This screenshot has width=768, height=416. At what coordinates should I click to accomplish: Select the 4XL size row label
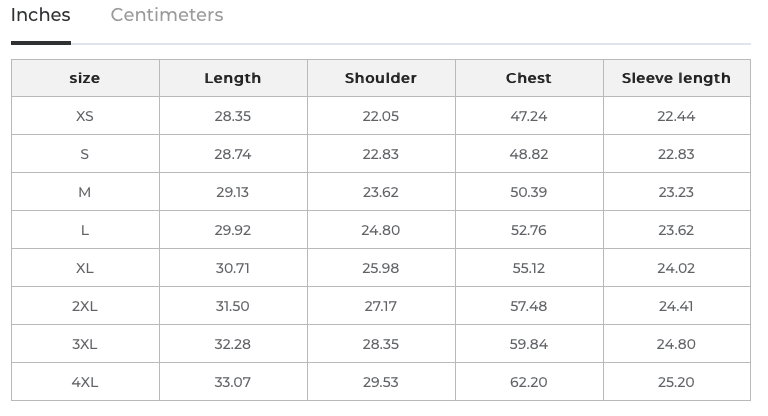coord(85,382)
